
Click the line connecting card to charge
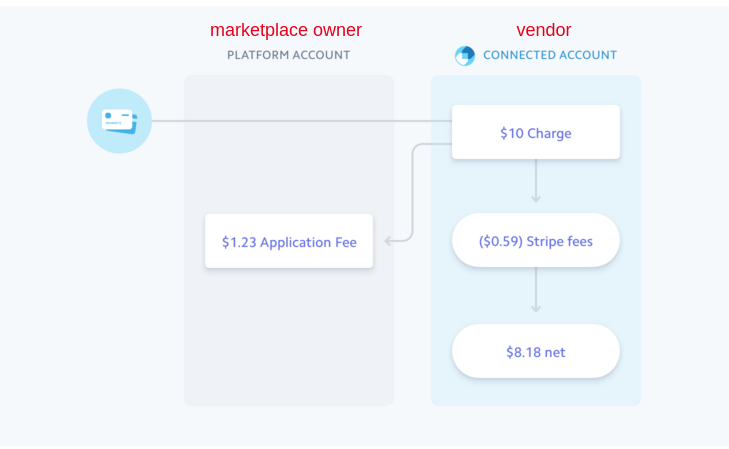coord(302,121)
